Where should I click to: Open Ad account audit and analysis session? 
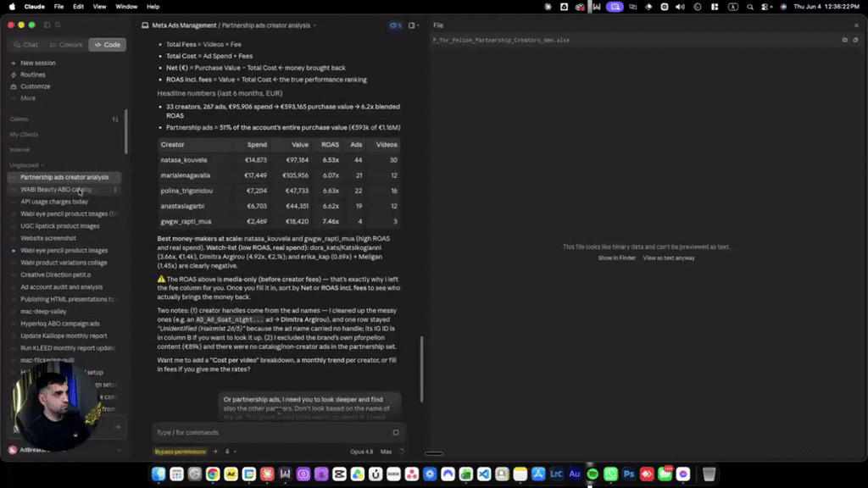coord(61,287)
